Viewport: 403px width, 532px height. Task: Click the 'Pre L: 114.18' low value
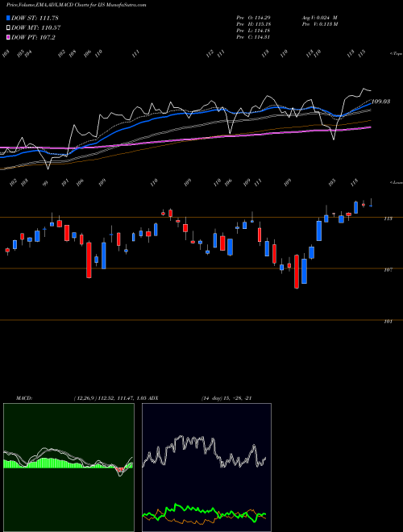[x=253, y=31]
